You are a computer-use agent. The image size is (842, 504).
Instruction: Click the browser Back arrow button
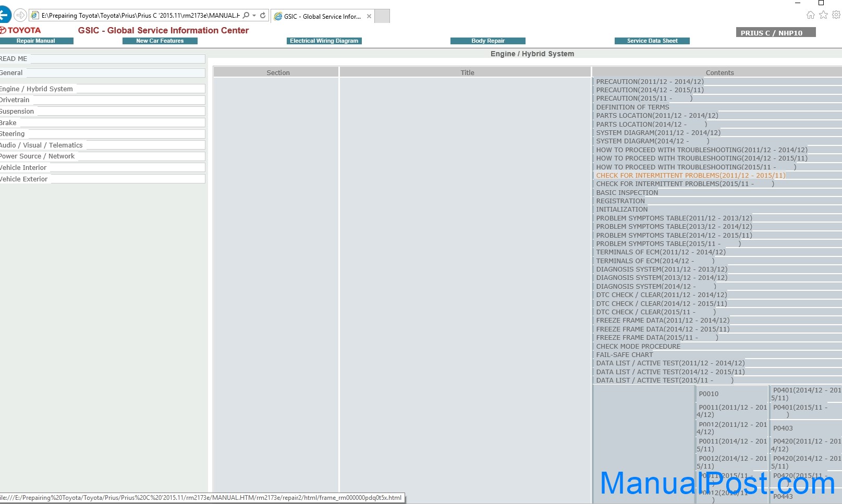(x=4, y=15)
